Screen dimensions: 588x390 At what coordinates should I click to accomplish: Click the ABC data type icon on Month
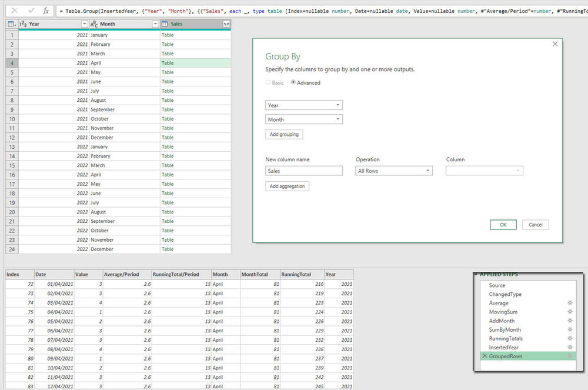93,24
